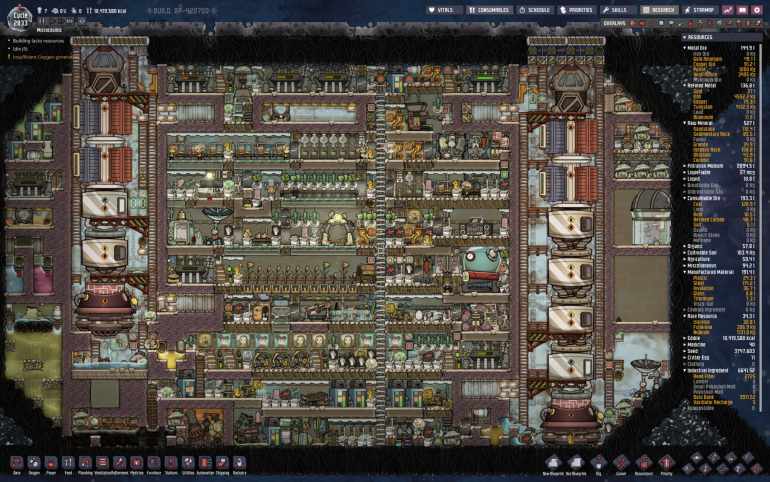The width and height of the screenshot is (770, 482).
Task: Open the Schedule screen
Action: tap(535, 10)
